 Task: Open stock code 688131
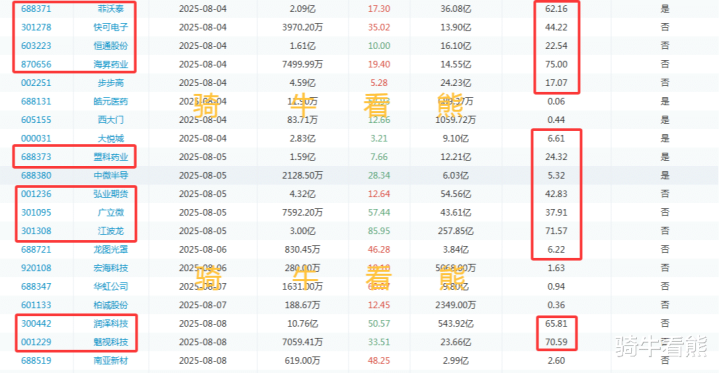click(36, 101)
